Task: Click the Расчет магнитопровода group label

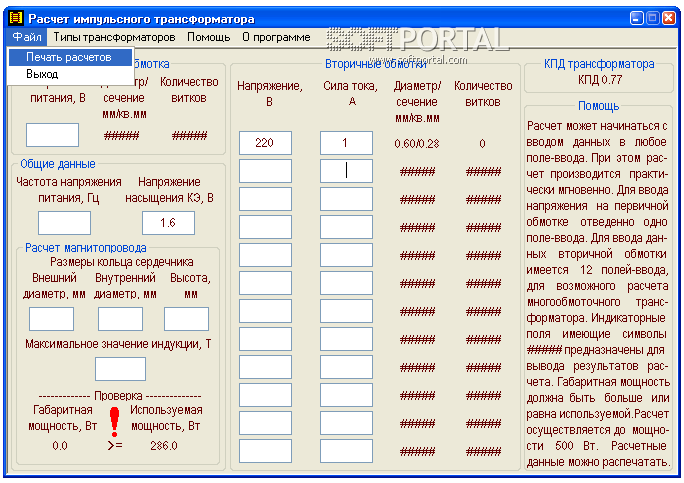Action: [x=86, y=248]
